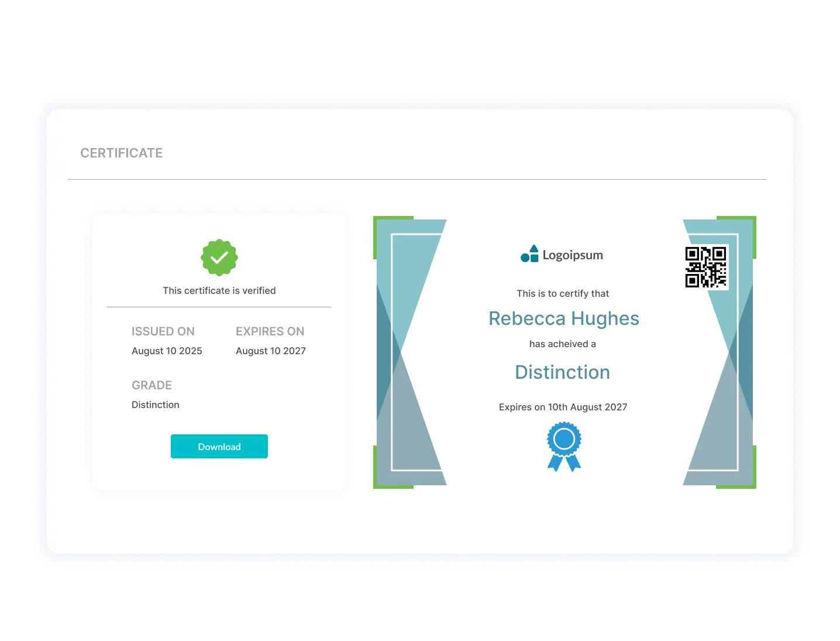Click the Logoipsum brand name text
Screen dimensions: 840x641
click(x=573, y=255)
